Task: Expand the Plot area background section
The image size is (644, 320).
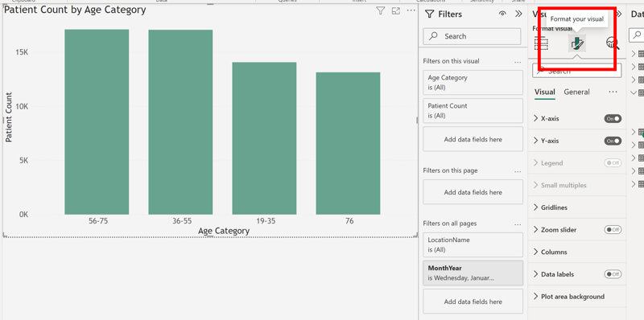Action: pyautogui.click(x=535, y=296)
